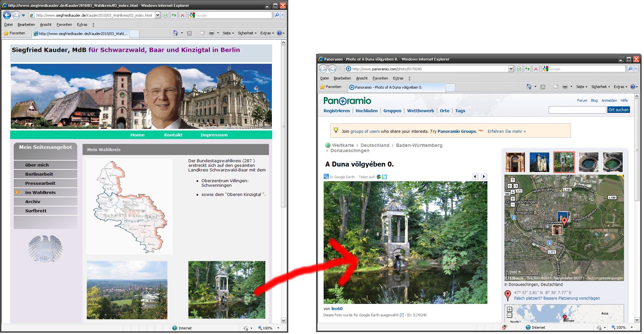Click map pan-up arrow on satellite map
644x334 pixels.
[x=513, y=180]
